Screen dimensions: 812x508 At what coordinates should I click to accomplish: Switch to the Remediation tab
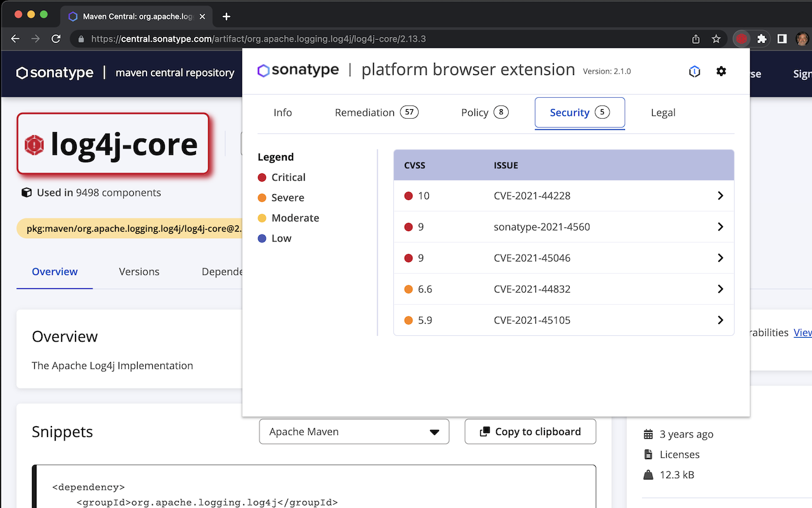(365, 112)
